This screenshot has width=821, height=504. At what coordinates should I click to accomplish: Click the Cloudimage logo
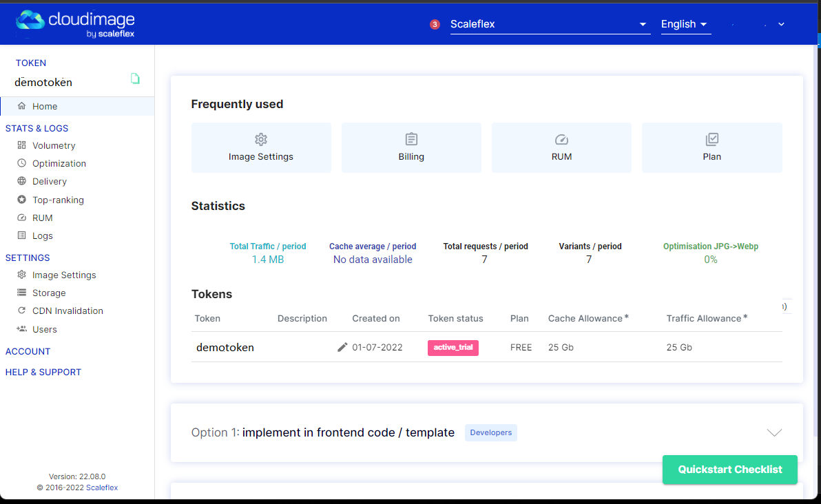pyautogui.click(x=76, y=23)
